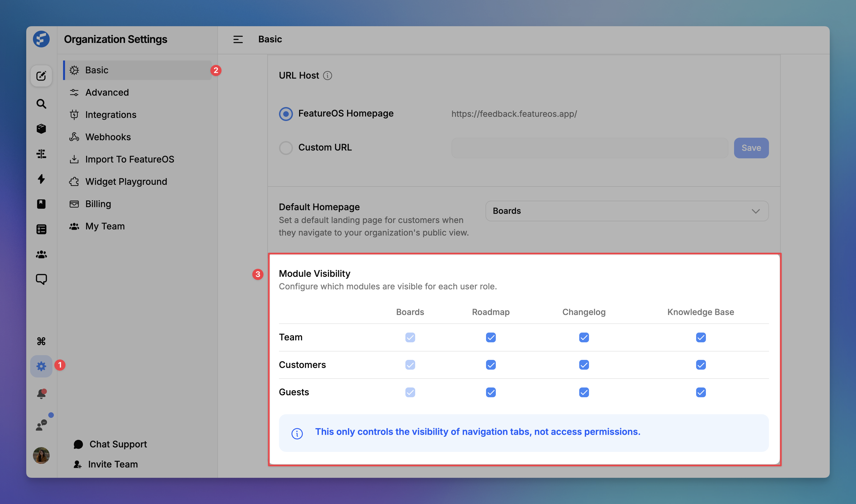Toggle Roadmap checkbox for Guests
856x504 pixels.
[491, 392]
